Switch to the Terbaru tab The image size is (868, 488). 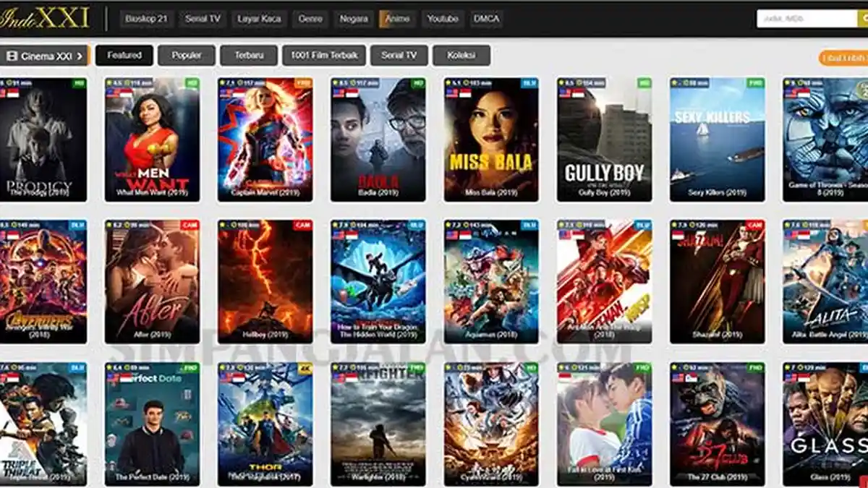coord(249,56)
